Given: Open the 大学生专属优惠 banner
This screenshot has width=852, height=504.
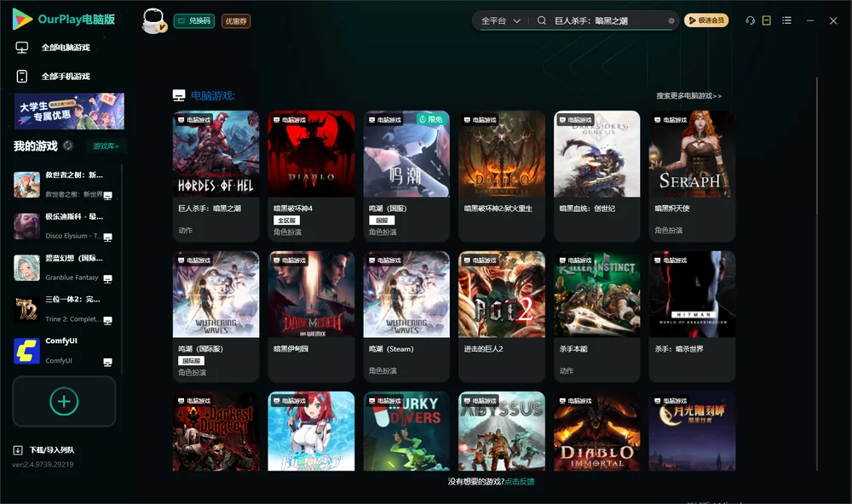Looking at the screenshot, I should click(x=69, y=111).
